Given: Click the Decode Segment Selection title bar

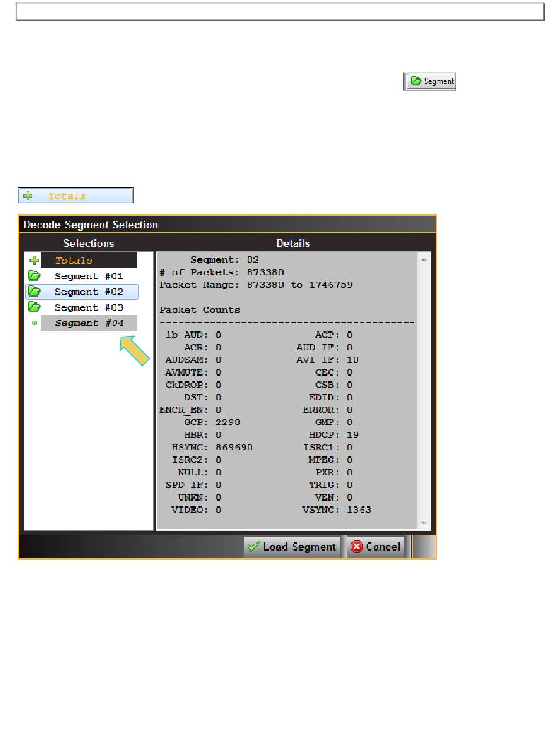Looking at the screenshot, I should [227, 225].
